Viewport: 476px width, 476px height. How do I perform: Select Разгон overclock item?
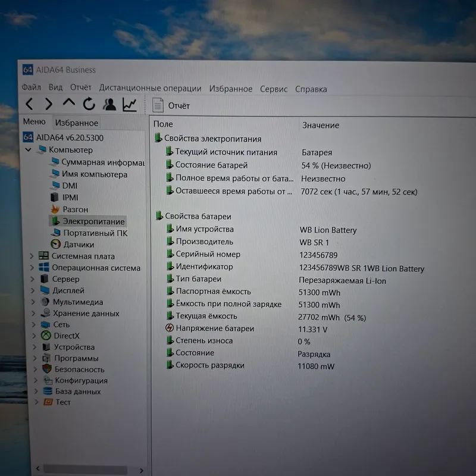[x=70, y=209]
